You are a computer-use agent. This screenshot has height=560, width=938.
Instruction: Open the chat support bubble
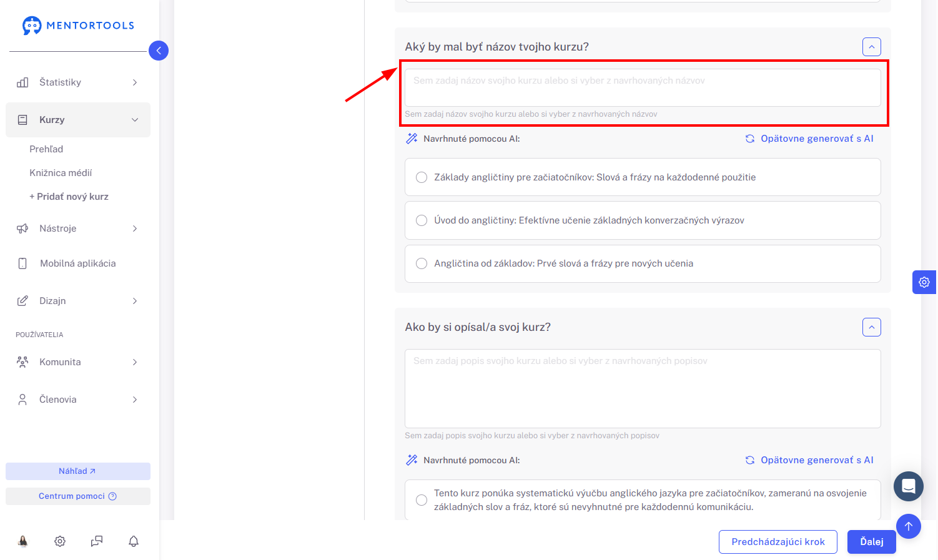click(909, 486)
